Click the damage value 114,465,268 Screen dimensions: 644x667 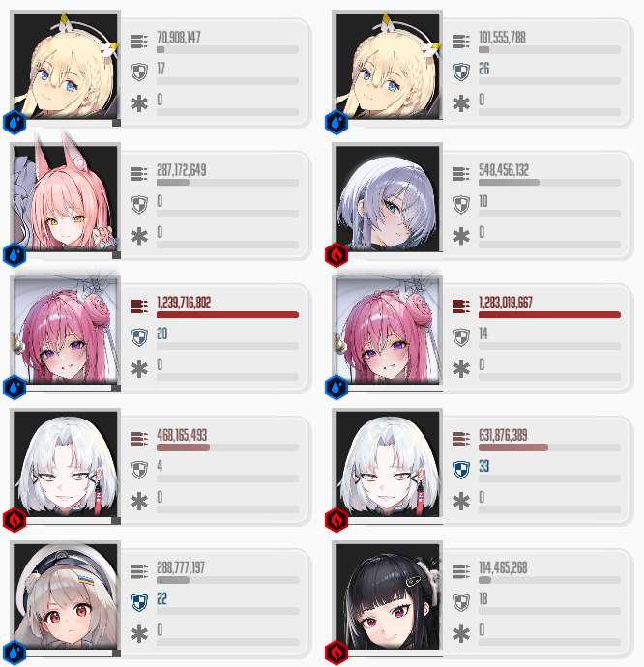(503, 567)
